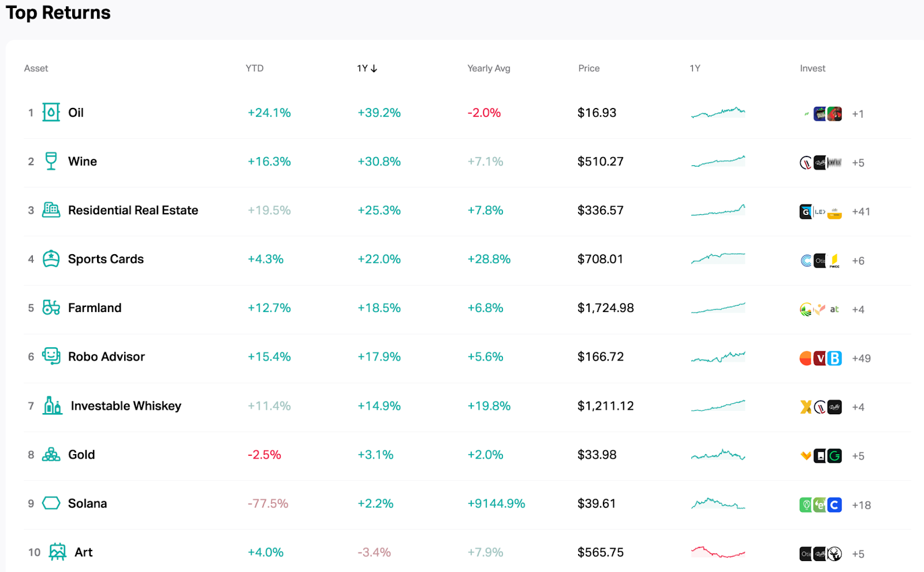Image resolution: width=924 pixels, height=572 pixels.
Task: Click the Oil barrel icon
Action: 51,112
